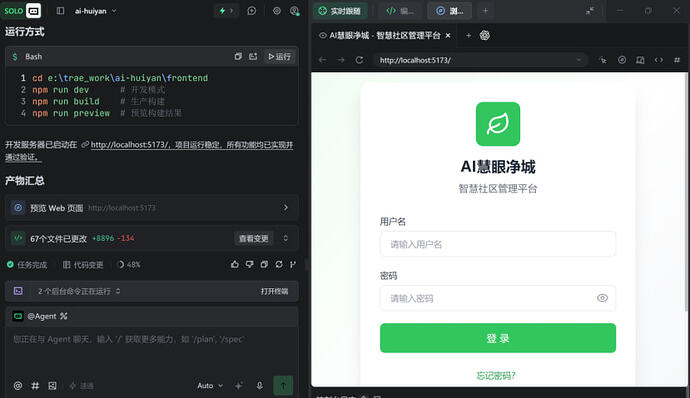Click the 任务完成 status
This screenshot has width=690, height=398.
tap(27, 265)
